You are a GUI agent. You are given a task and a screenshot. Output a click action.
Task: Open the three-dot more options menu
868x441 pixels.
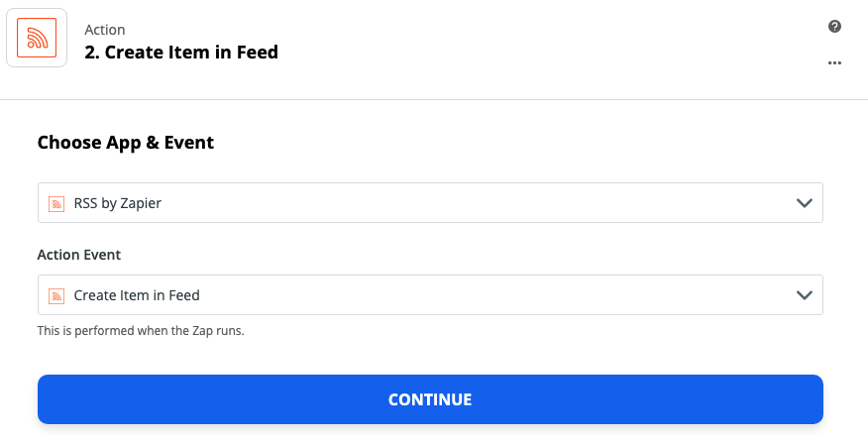click(x=834, y=63)
